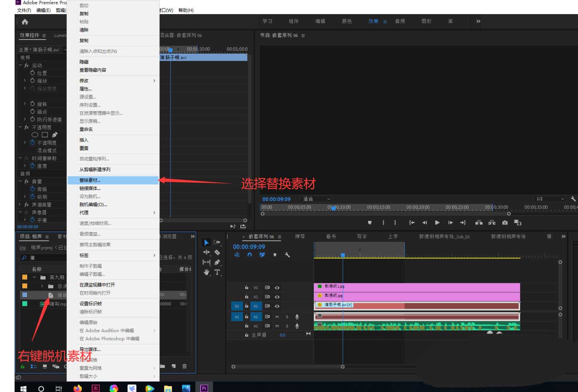
Task: Collapse the 运动 effect group
Action: 20,65
